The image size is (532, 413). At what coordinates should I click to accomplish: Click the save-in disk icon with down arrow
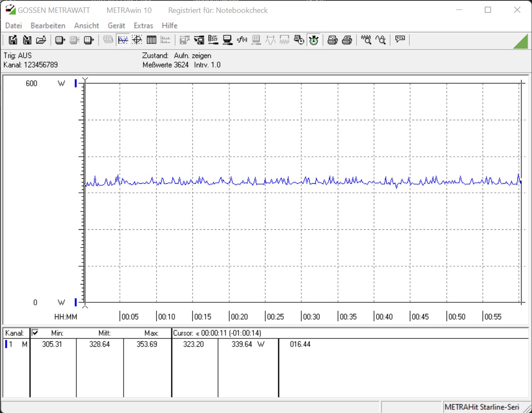[27, 40]
